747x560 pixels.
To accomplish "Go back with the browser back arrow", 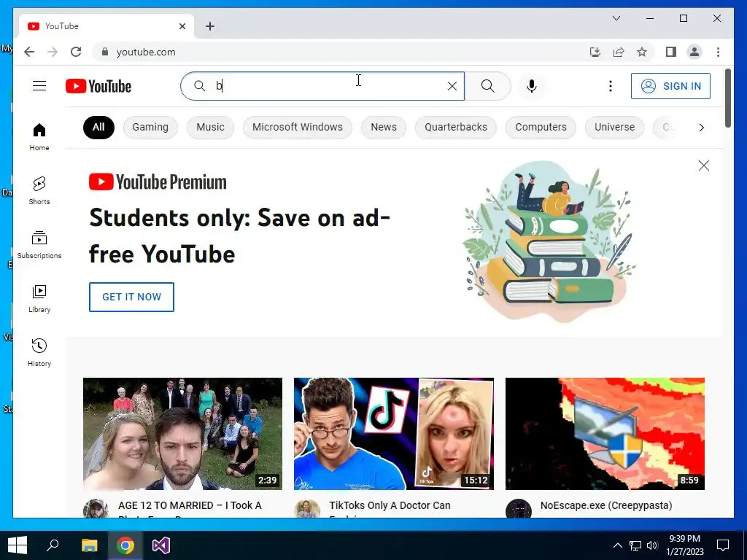I will click(29, 52).
